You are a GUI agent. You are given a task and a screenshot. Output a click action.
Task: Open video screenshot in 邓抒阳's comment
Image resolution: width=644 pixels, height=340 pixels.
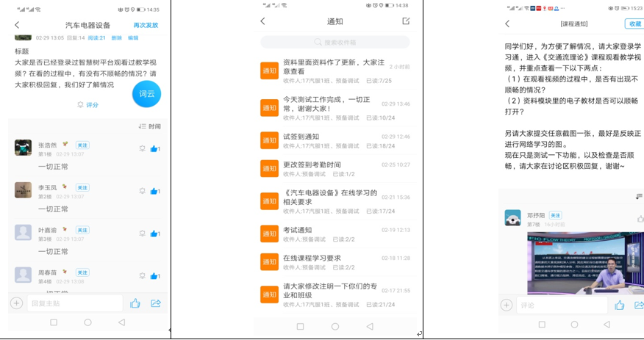click(585, 263)
